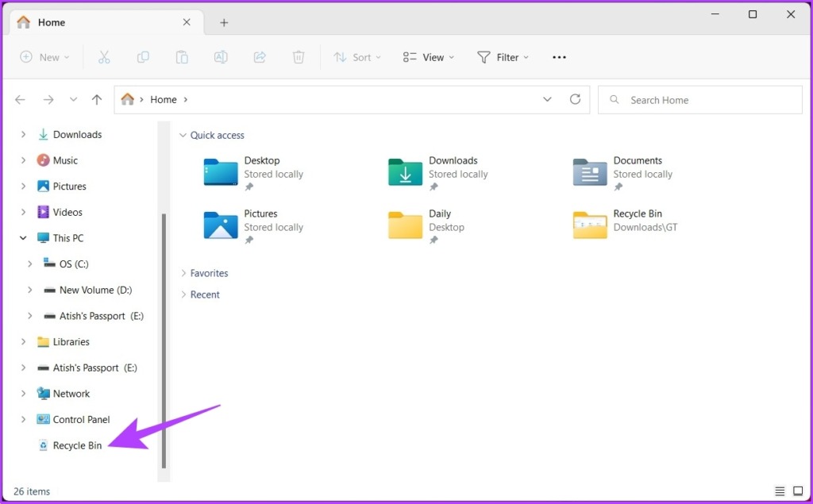Click the Delete trash icon

tap(299, 57)
